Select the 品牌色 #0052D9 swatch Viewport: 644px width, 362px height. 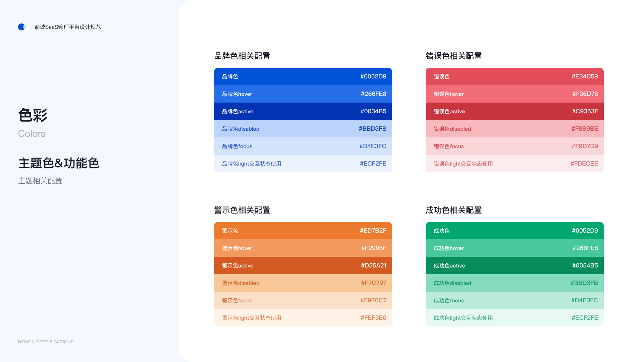303,76
